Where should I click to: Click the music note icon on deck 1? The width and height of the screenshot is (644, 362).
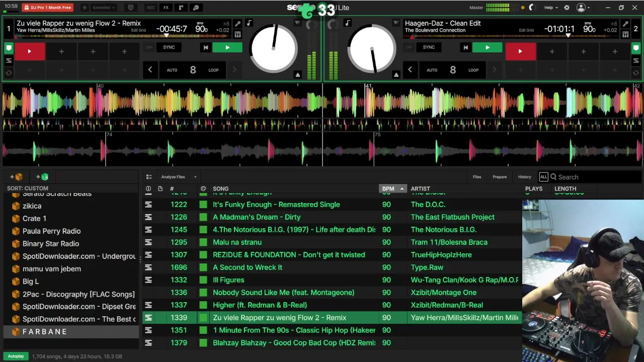[x=249, y=23]
